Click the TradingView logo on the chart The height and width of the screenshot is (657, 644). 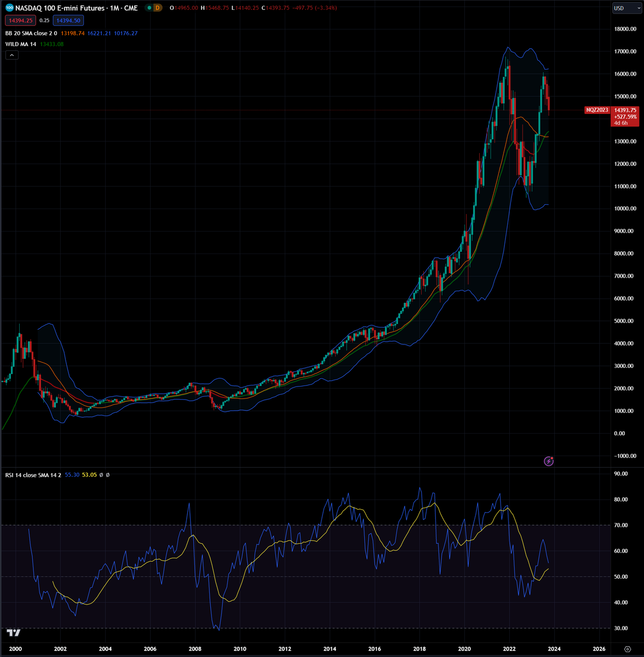pos(14,632)
